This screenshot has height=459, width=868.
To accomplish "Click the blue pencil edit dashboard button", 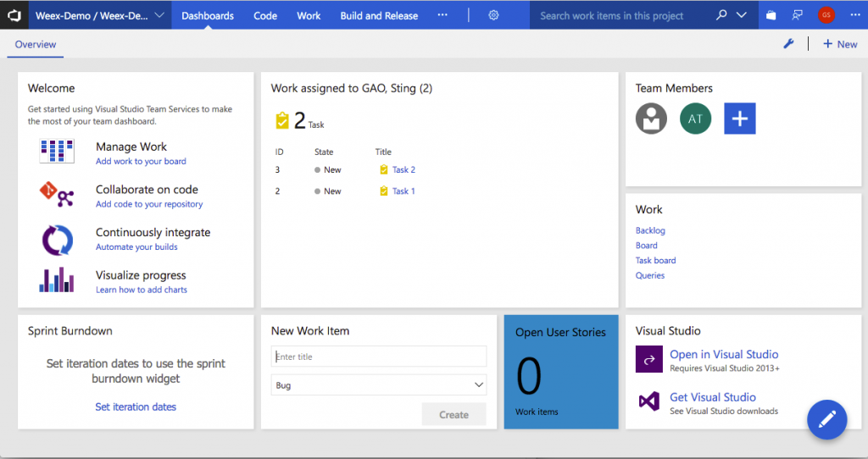I will pyautogui.click(x=827, y=420).
